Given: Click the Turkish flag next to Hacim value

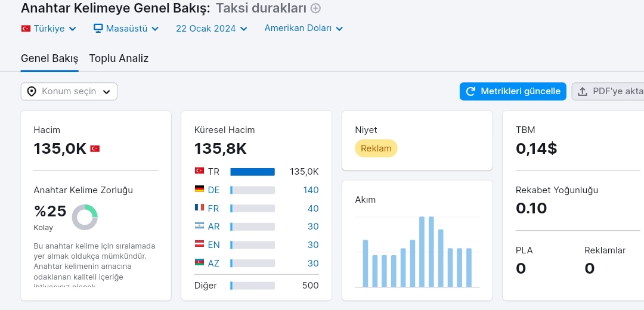Looking at the screenshot, I should 95,148.
